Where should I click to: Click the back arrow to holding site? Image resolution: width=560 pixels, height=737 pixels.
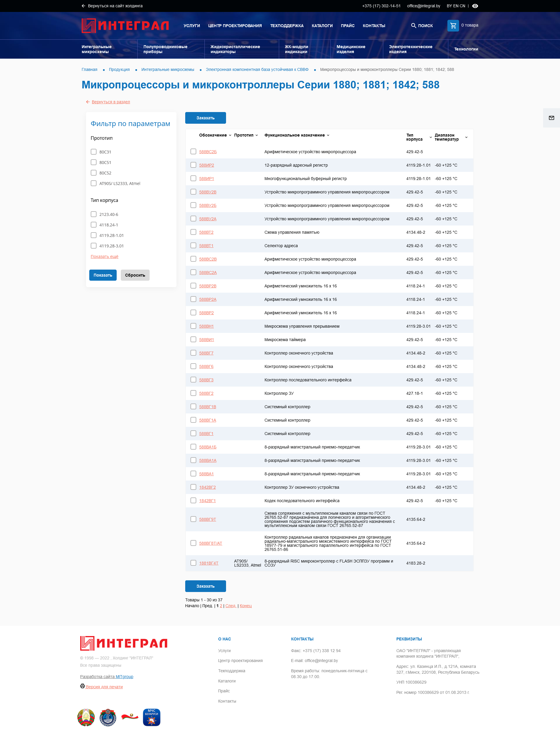(x=83, y=6)
